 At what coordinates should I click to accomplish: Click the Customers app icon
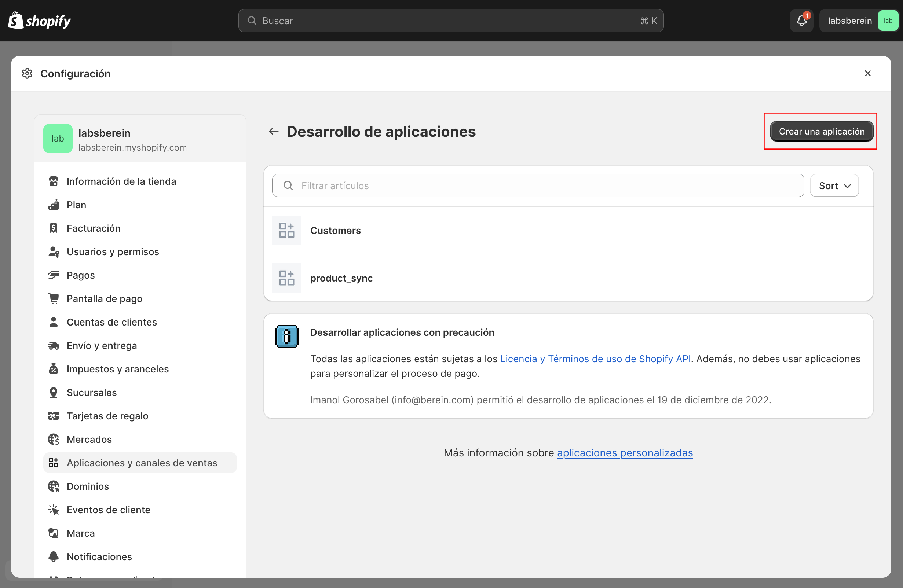tap(286, 230)
